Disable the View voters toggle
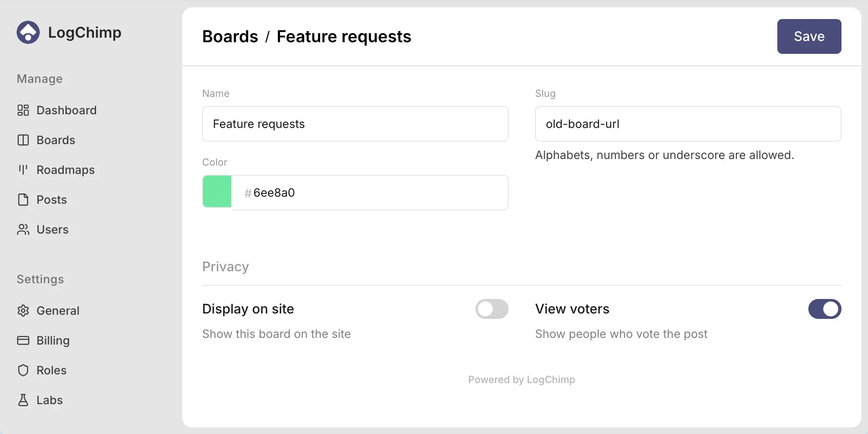 [x=824, y=309]
